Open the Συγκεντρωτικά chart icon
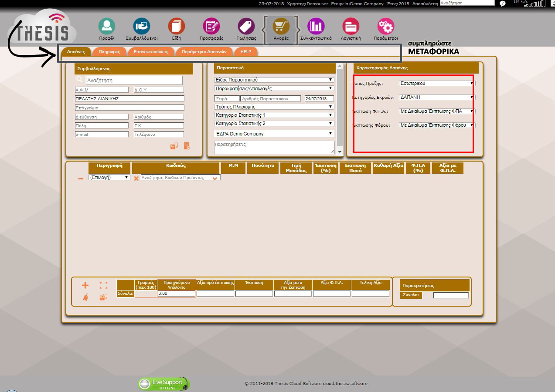 point(316,27)
